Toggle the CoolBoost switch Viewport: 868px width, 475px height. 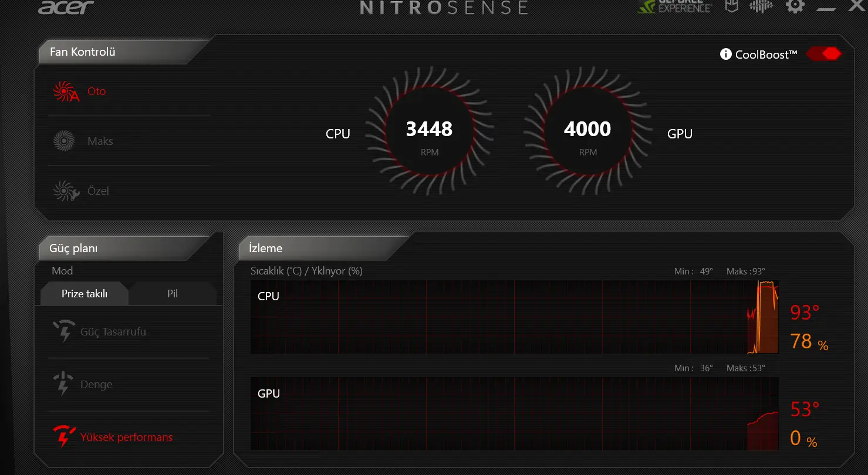click(823, 54)
